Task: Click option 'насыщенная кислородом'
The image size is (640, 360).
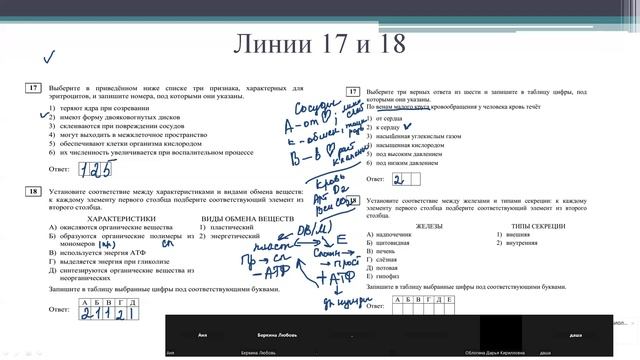Action: coord(410,145)
